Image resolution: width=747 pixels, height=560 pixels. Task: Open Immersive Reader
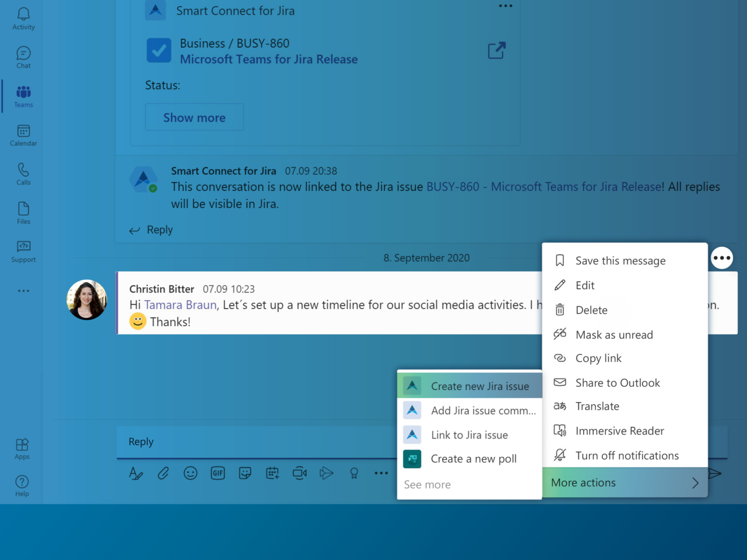pyautogui.click(x=625, y=431)
